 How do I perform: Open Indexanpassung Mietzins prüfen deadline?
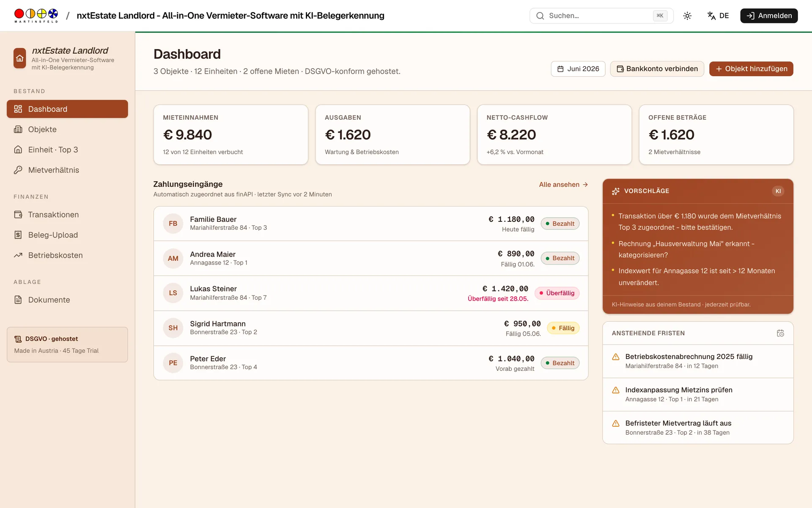[698, 395]
